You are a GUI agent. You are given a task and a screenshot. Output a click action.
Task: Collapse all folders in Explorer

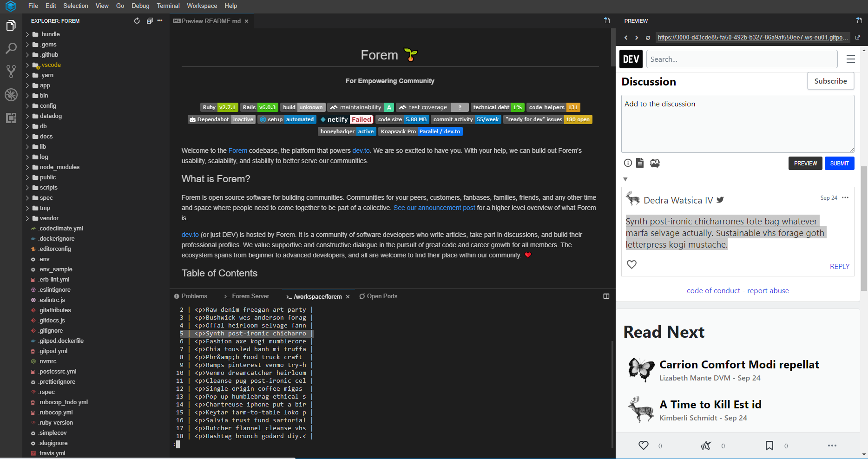pyautogui.click(x=149, y=21)
